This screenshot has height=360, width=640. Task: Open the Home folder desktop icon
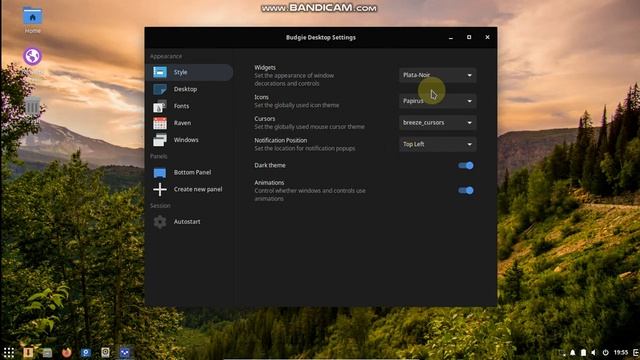coord(32,20)
